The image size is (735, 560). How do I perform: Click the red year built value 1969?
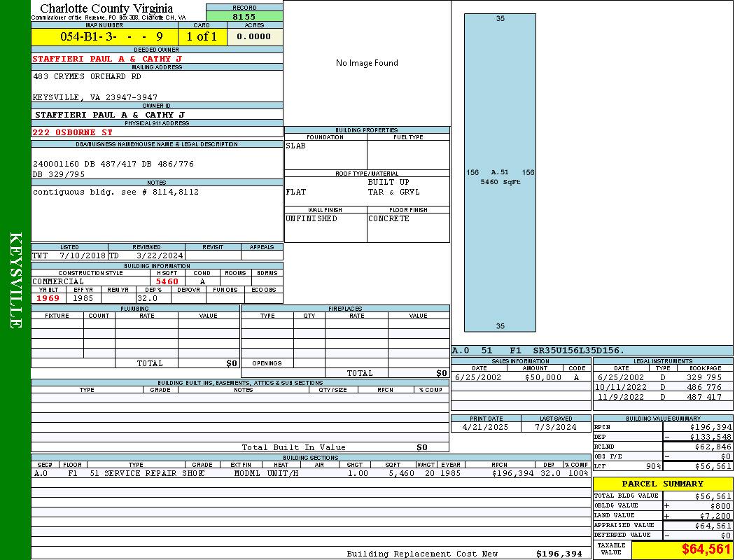(x=48, y=298)
